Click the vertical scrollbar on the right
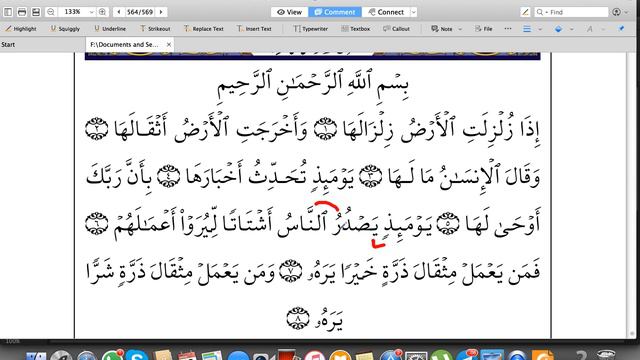The width and height of the screenshot is (640, 360). click(632, 196)
